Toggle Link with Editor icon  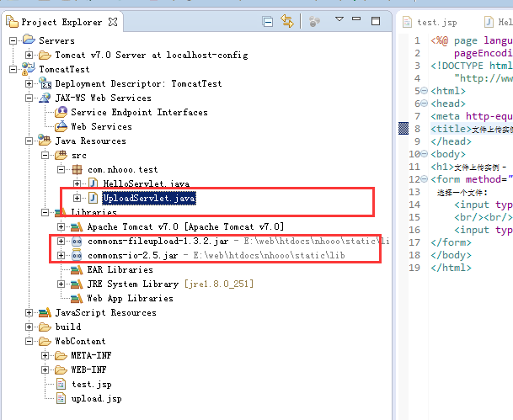pyautogui.click(x=288, y=21)
